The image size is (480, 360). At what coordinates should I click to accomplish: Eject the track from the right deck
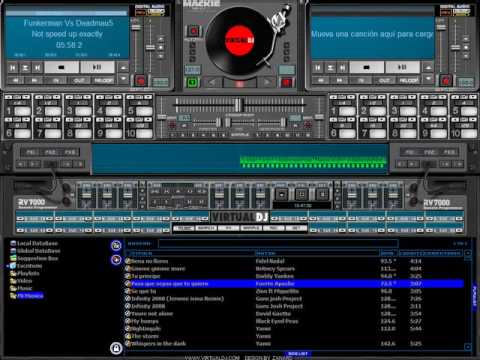[428, 68]
